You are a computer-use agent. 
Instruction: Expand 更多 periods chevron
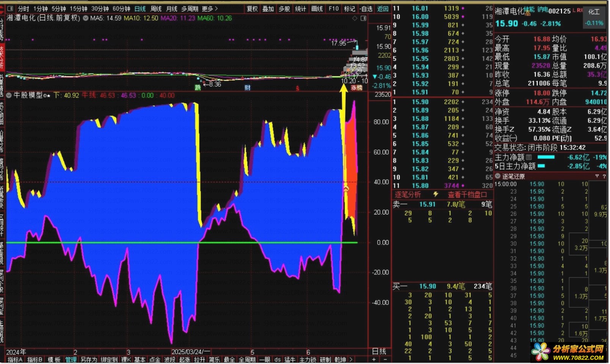210,8
